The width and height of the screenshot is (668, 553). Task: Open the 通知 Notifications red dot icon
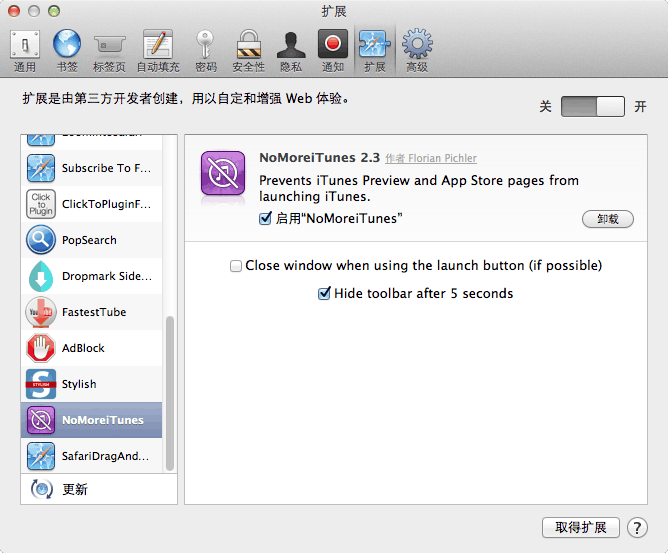click(332, 43)
